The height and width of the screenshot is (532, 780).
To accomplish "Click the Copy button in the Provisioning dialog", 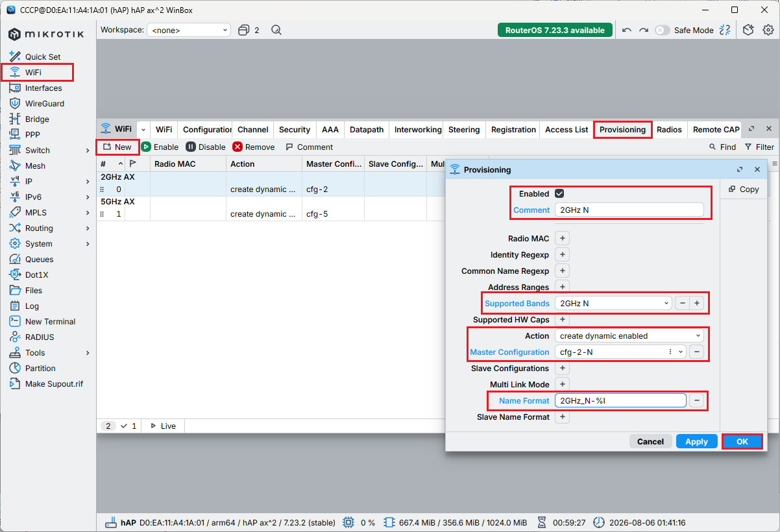I will 743,189.
